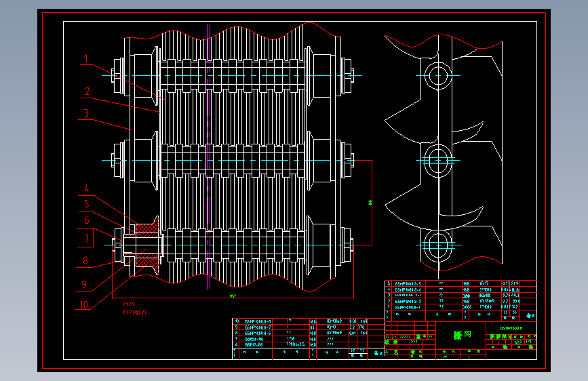The image size is (588, 381).
Task: Click the specification text ending in 15 in row 6
Action: (296, 344)
